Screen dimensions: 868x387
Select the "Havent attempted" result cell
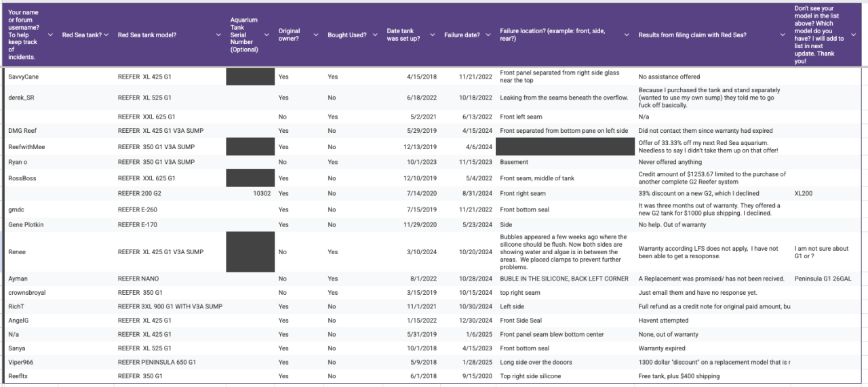[713, 320]
